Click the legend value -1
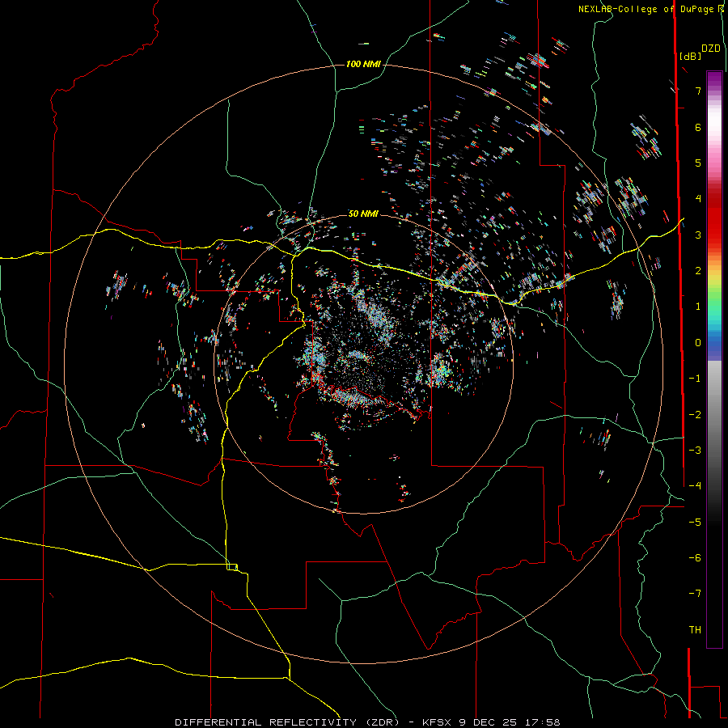This screenshot has width=728, height=728. [695, 379]
